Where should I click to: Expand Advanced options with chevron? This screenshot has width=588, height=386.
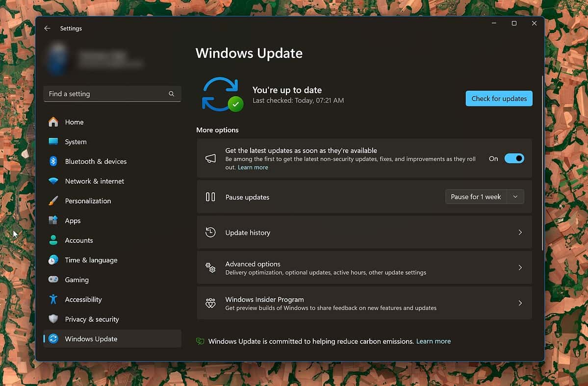coord(520,267)
